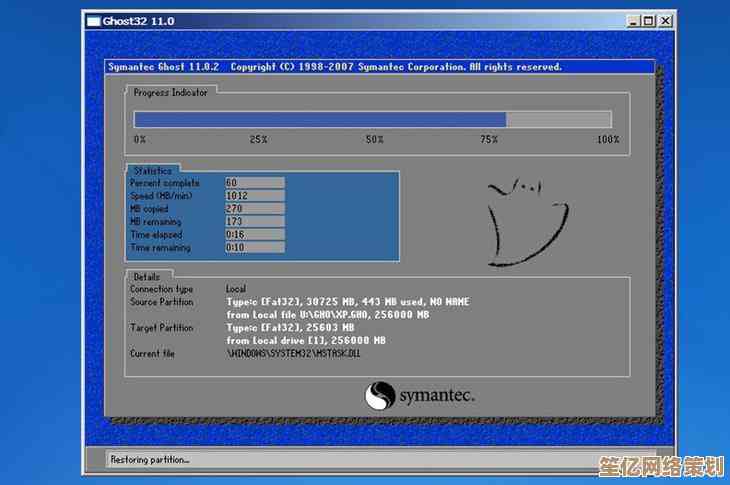
Task: Click the ghost mascot drawing
Action: pos(527,221)
